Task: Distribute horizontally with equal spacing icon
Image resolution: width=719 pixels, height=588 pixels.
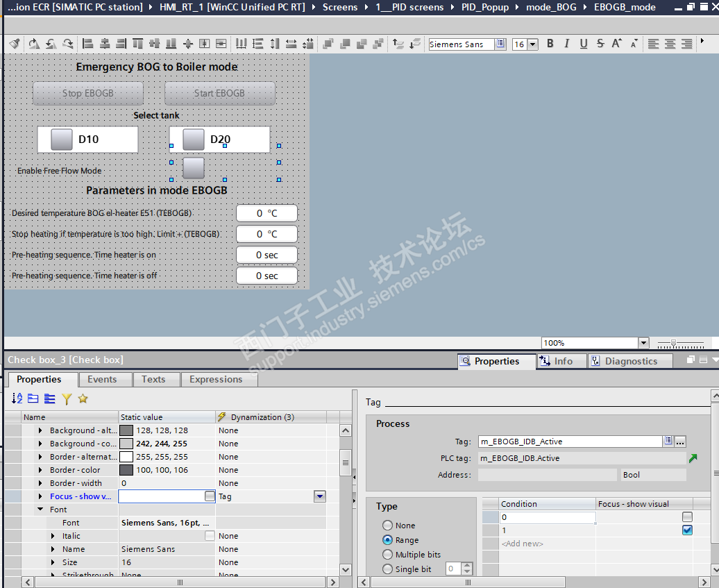Action: click(242, 44)
